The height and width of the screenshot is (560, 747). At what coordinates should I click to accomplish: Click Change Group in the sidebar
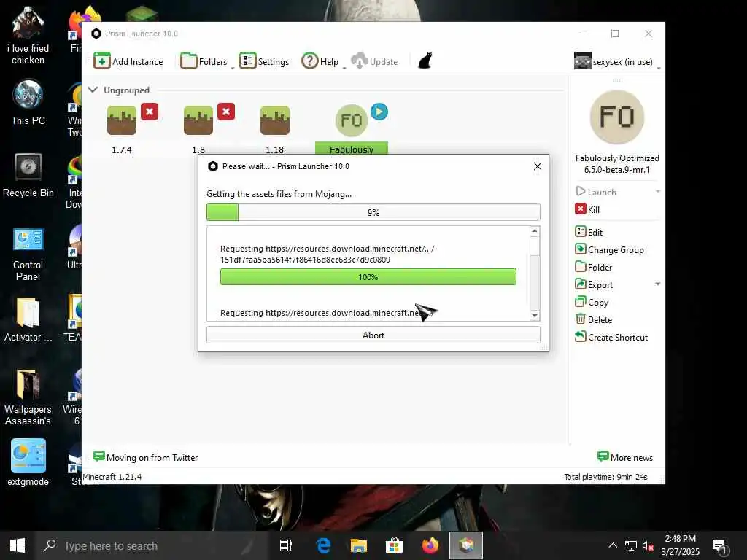(610, 249)
